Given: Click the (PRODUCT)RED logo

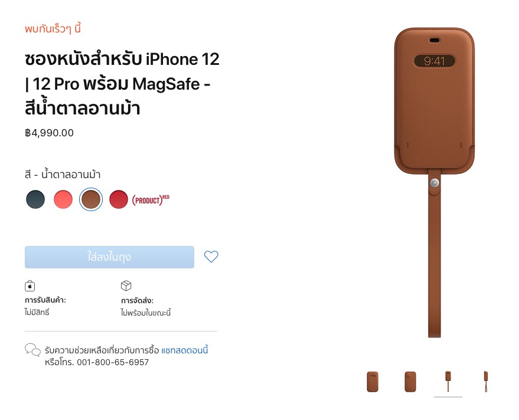Looking at the screenshot, I should pyautogui.click(x=151, y=200).
